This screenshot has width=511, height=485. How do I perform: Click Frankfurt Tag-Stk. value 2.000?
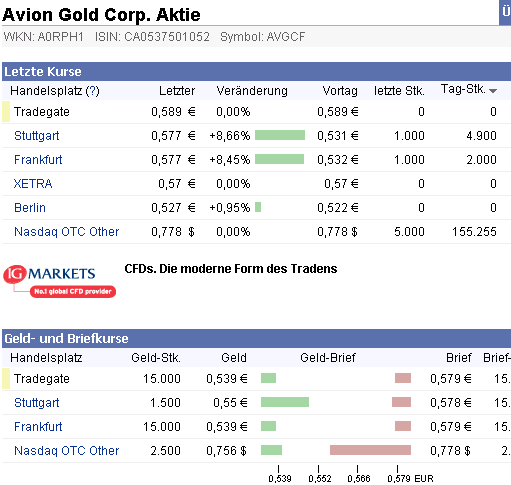481,160
